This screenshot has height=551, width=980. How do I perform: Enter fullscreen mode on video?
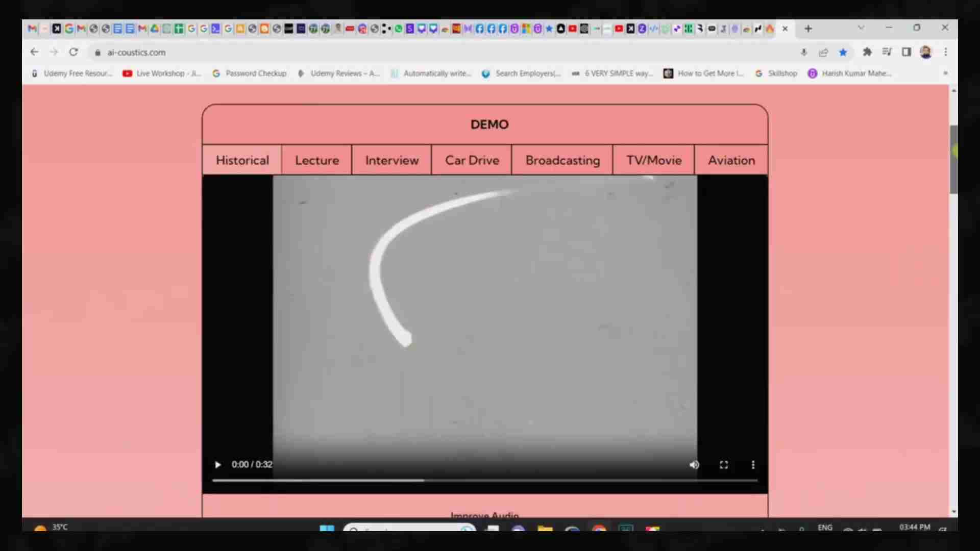[724, 465]
